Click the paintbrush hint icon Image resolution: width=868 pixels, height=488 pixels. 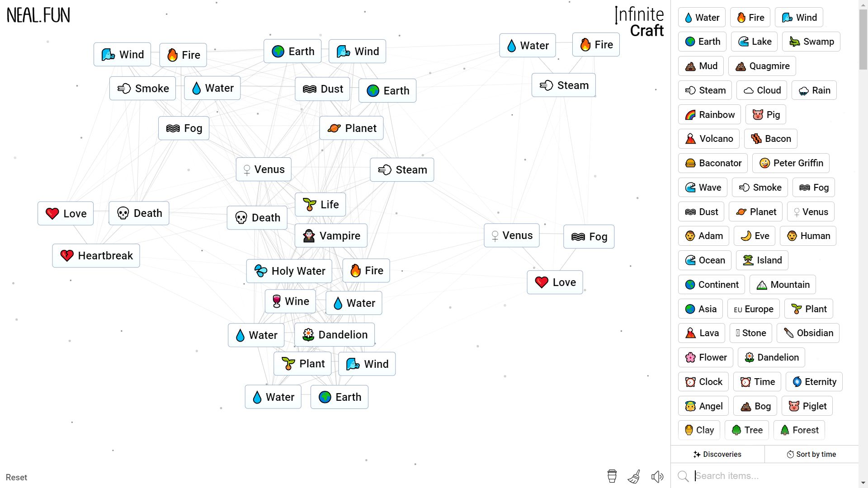click(x=634, y=477)
